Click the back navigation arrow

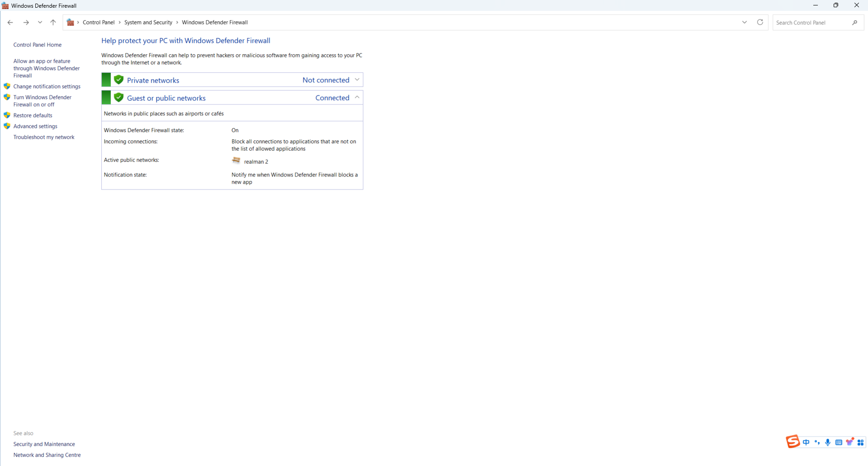[x=10, y=23]
